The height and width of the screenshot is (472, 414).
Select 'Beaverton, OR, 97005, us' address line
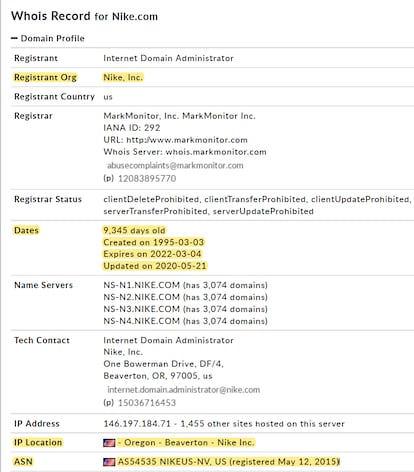click(x=158, y=376)
